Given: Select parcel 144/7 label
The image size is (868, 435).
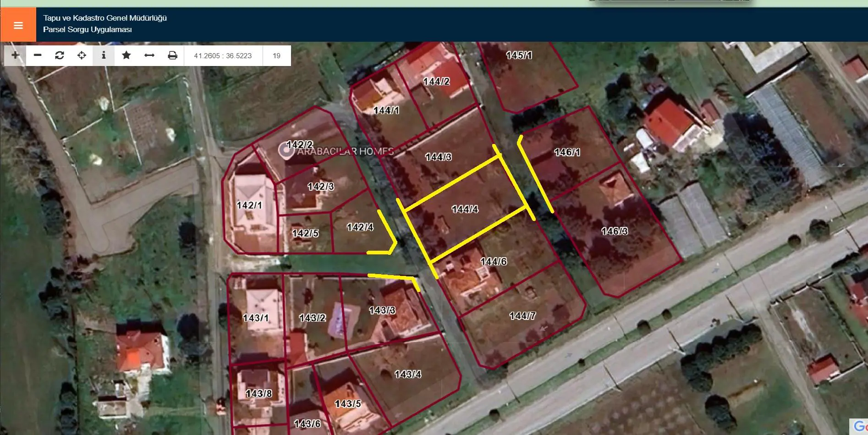Looking at the screenshot, I should (x=522, y=316).
